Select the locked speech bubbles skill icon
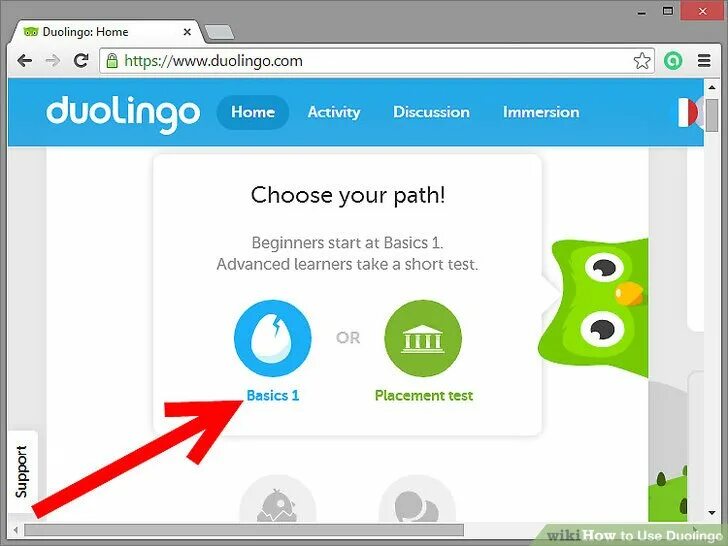Image resolution: width=728 pixels, height=546 pixels. [x=417, y=500]
